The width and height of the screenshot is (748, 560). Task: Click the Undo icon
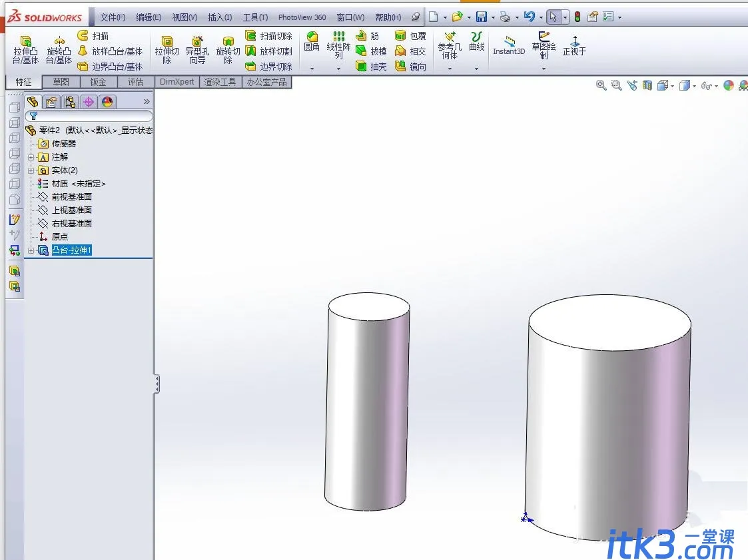coord(529,17)
